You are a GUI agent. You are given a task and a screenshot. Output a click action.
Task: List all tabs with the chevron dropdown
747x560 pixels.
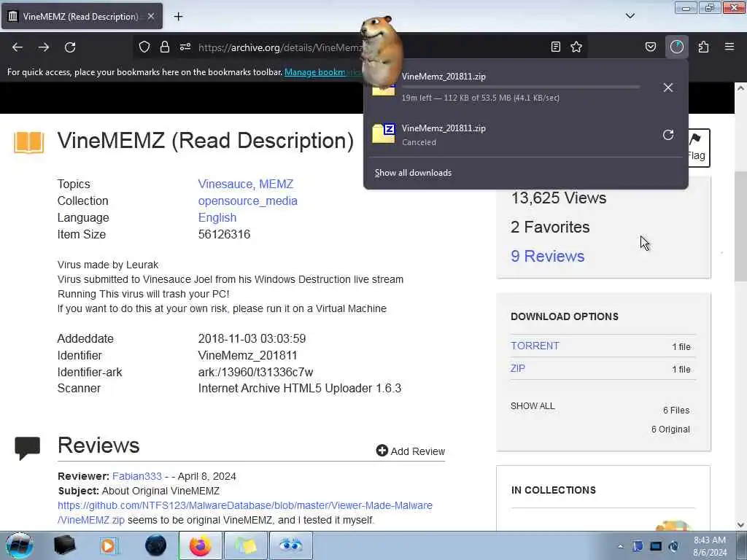pyautogui.click(x=630, y=16)
